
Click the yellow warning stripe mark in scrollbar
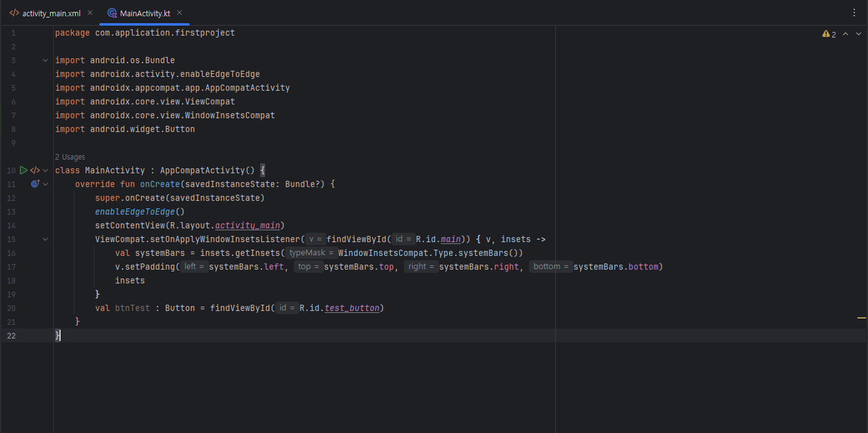point(861,318)
